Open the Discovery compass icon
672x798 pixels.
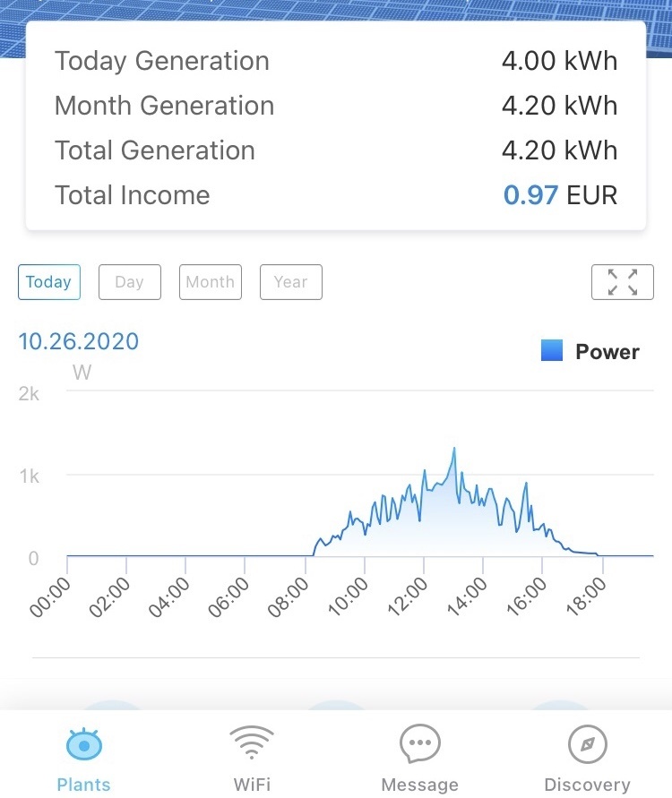tap(587, 743)
